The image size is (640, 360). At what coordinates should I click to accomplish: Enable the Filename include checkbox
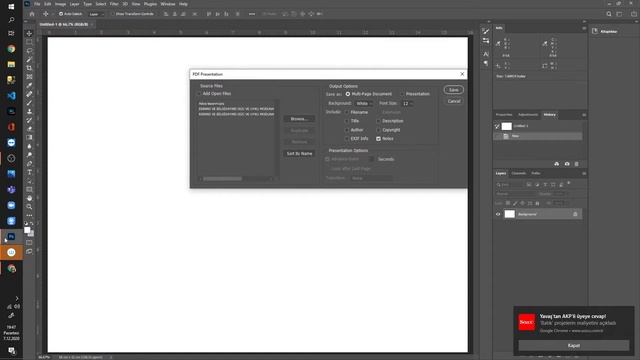click(347, 112)
